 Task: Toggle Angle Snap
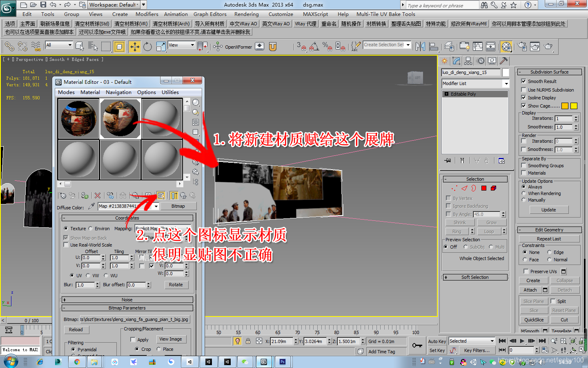coord(314,47)
